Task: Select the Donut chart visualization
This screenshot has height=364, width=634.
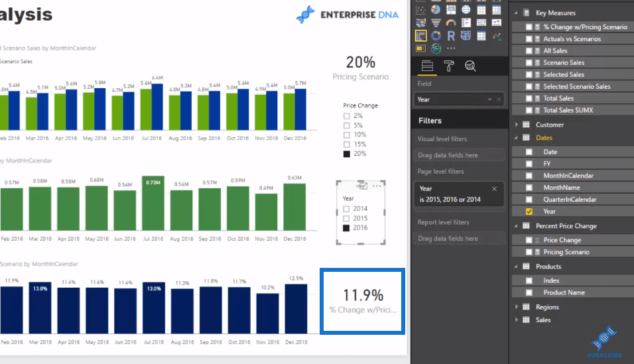Action: [x=436, y=36]
